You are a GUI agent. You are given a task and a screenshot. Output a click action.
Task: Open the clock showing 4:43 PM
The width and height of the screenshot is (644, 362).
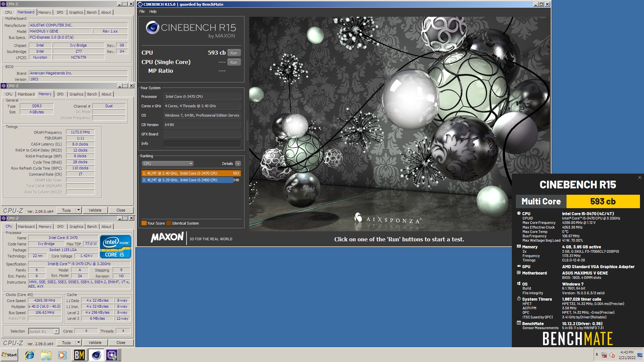tap(627, 355)
